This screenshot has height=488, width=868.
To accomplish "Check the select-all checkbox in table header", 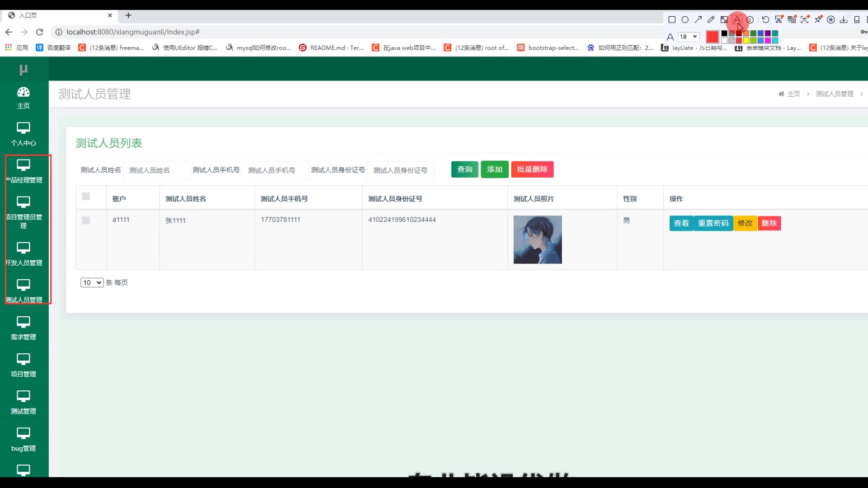I will pos(86,197).
